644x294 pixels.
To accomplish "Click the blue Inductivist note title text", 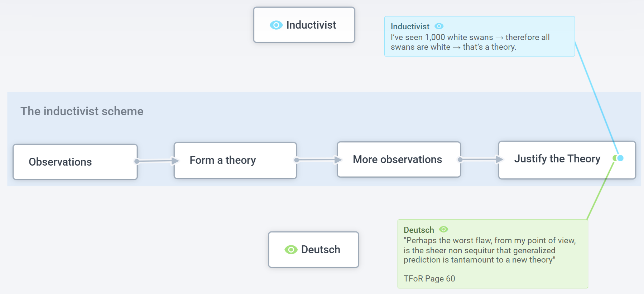I will click(x=410, y=26).
